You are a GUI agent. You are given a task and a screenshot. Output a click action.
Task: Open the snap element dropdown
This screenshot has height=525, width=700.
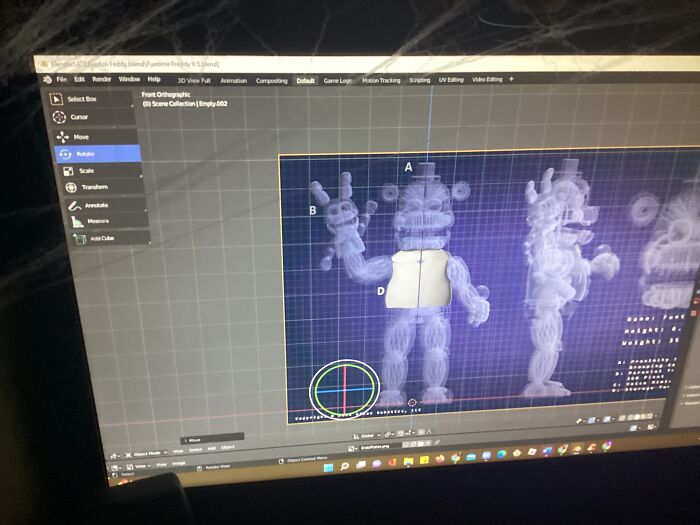pos(410,433)
